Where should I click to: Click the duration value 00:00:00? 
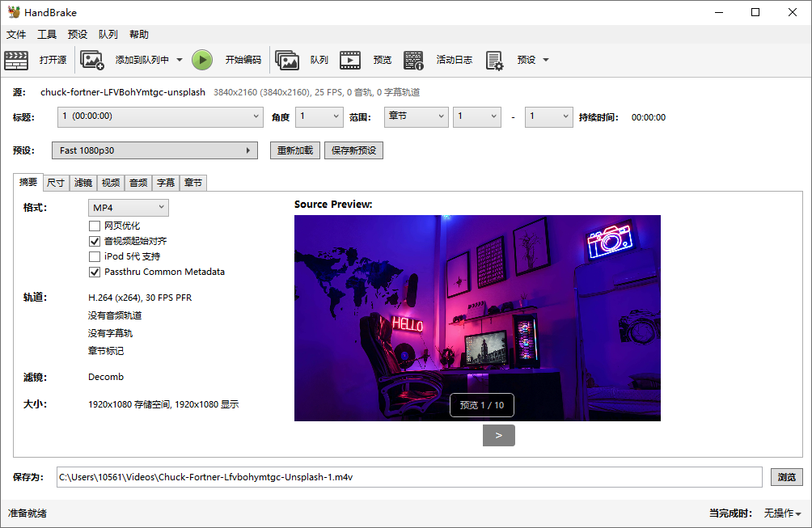pos(649,117)
